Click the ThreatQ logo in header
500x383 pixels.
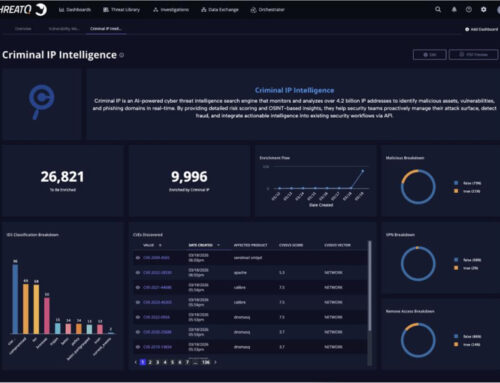click(x=23, y=9)
